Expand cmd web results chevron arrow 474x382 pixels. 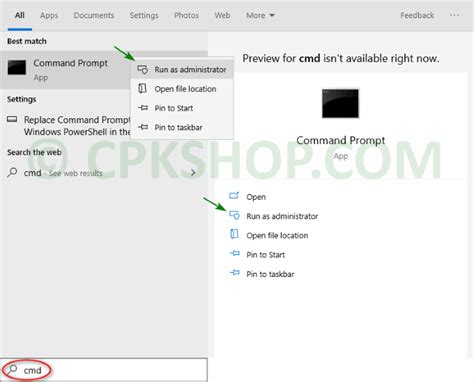193,172
